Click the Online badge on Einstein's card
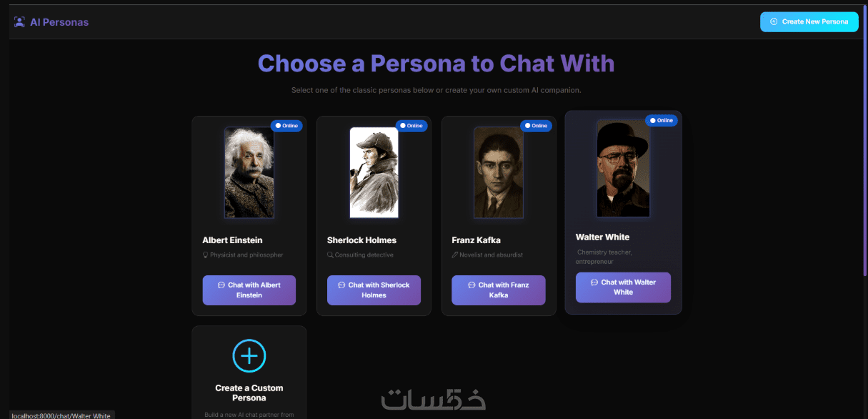868x419 pixels. tap(286, 126)
